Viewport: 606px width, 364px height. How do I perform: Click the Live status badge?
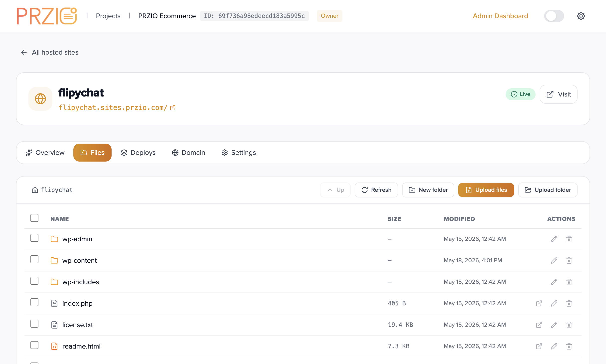click(520, 94)
